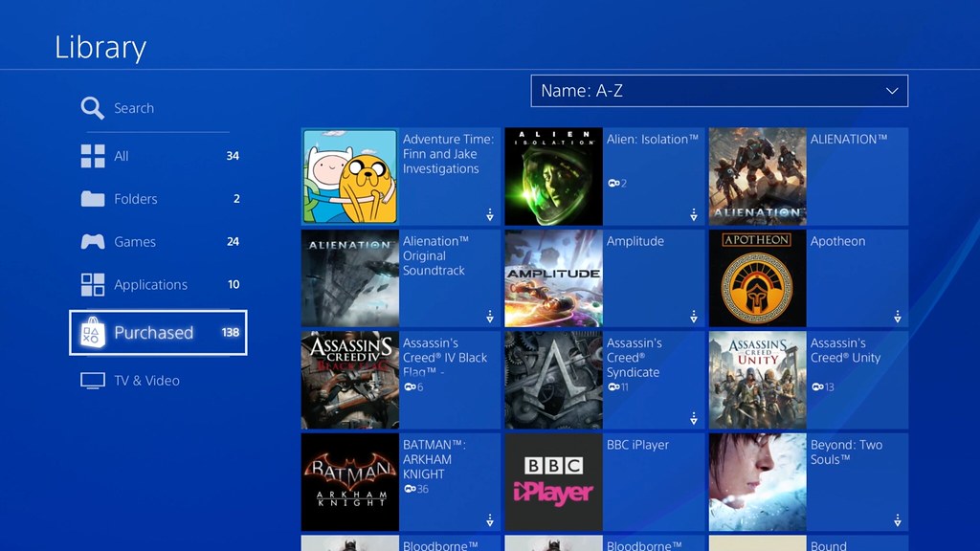Click the download arrow on Apotheon tile
This screenshot has height=551, width=980.
tap(897, 316)
